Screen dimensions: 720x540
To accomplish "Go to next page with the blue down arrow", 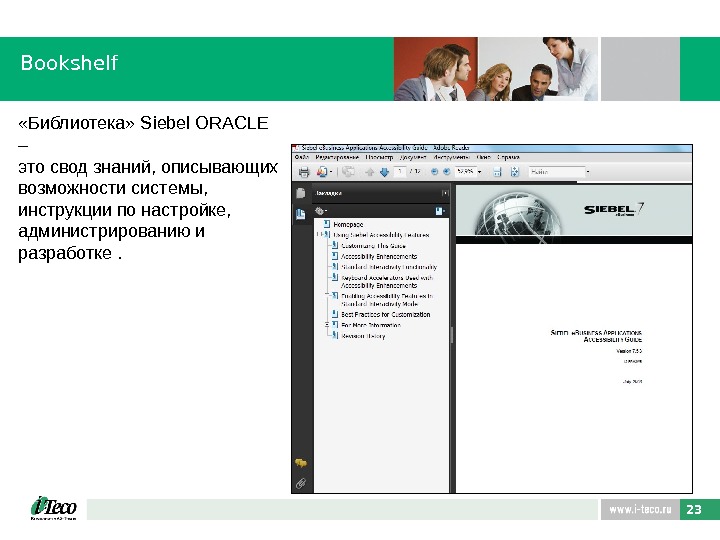I will pos(384,172).
